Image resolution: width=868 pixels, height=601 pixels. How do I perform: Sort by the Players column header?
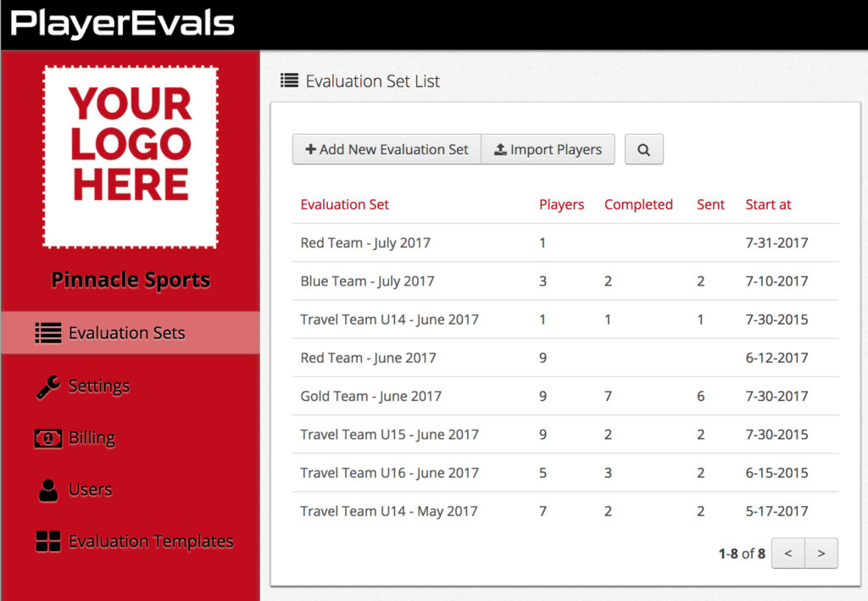[x=561, y=204]
